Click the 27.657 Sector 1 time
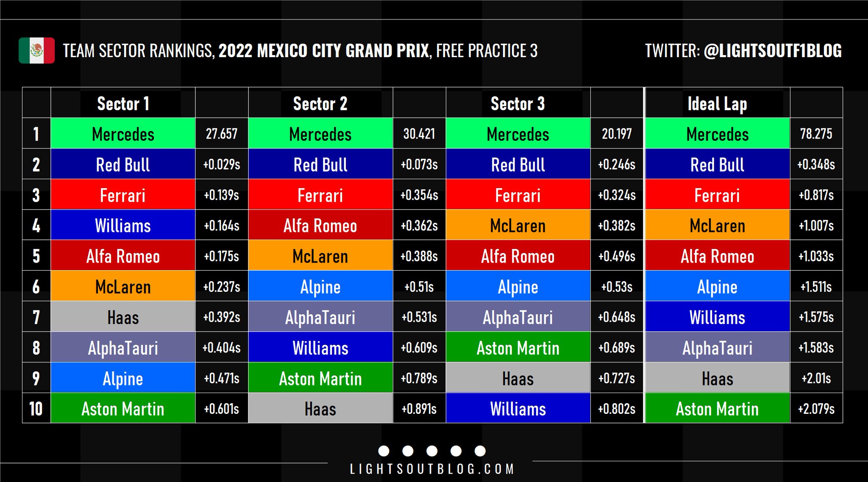The width and height of the screenshot is (868, 482). [222, 134]
